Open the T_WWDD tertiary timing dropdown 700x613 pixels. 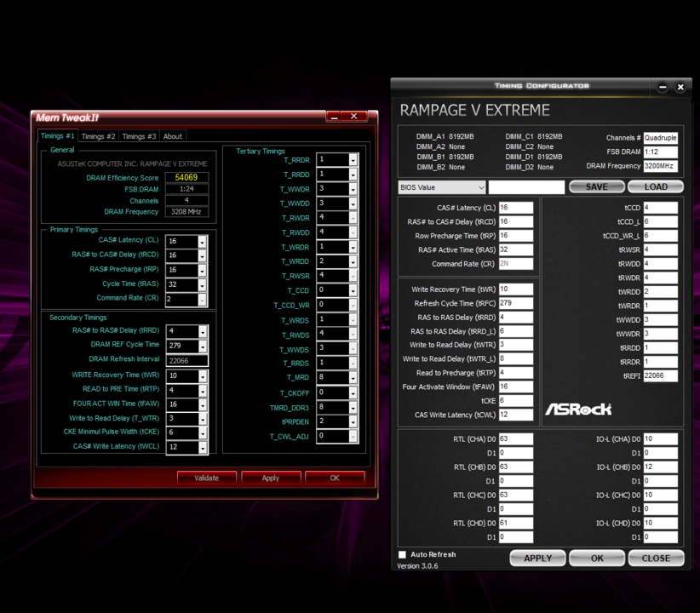tap(353, 203)
